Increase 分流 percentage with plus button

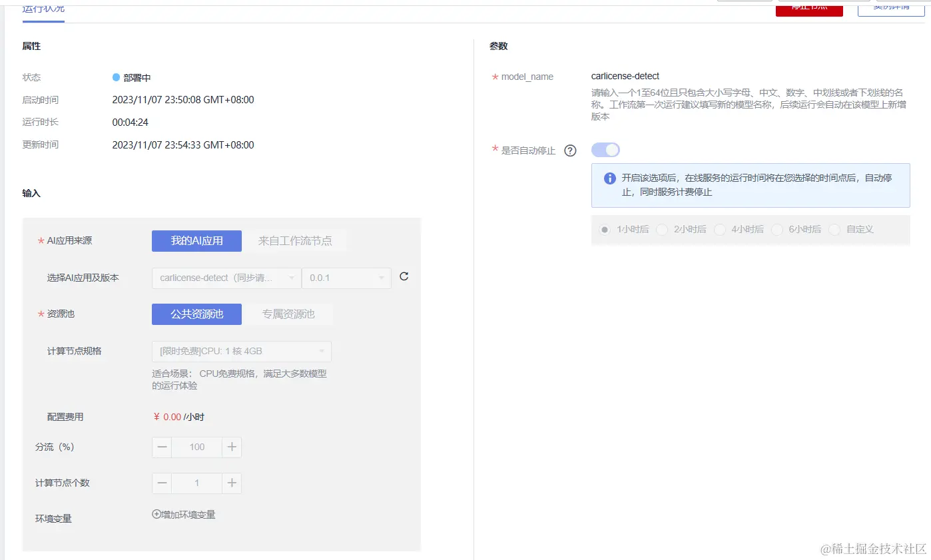232,447
